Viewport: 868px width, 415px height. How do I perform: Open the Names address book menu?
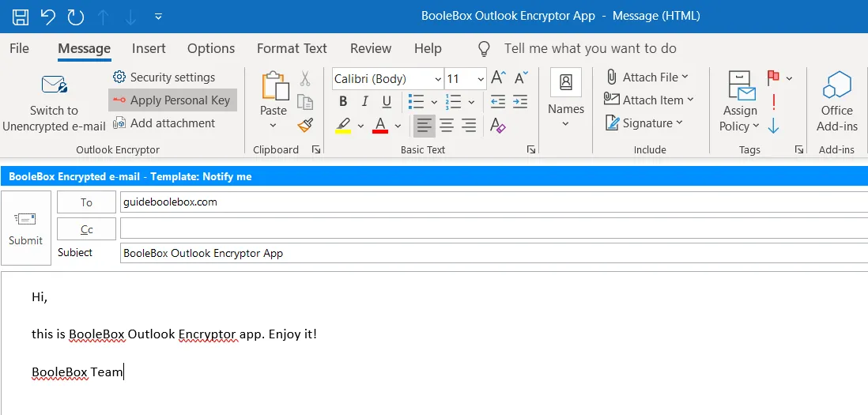click(566, 99)
